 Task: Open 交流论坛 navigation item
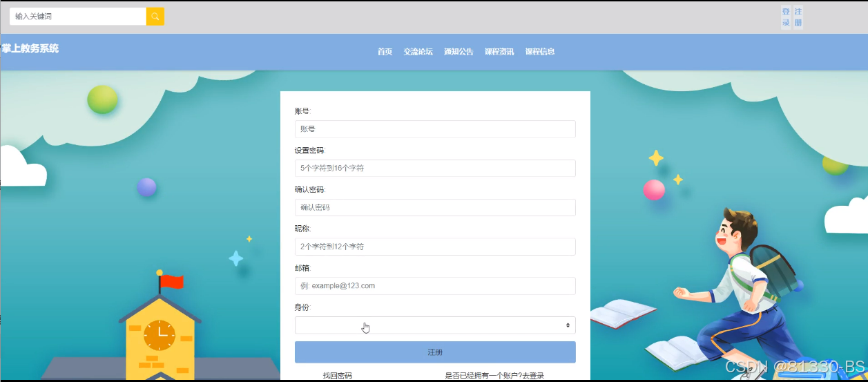coord(418,52)
